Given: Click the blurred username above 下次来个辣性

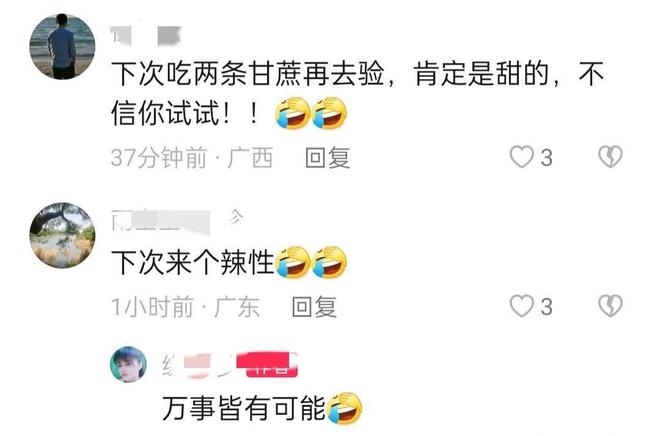Looking at the screenshot, I should [x=177, y=221].
